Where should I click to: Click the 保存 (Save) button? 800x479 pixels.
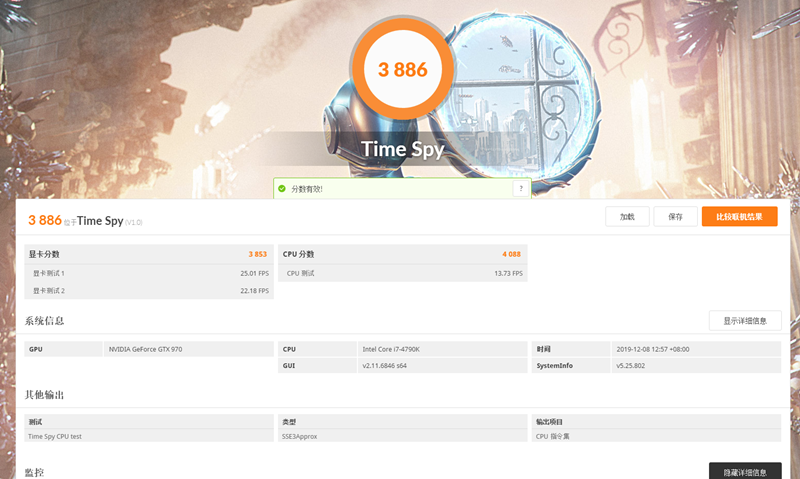click(x=676, y=217)
